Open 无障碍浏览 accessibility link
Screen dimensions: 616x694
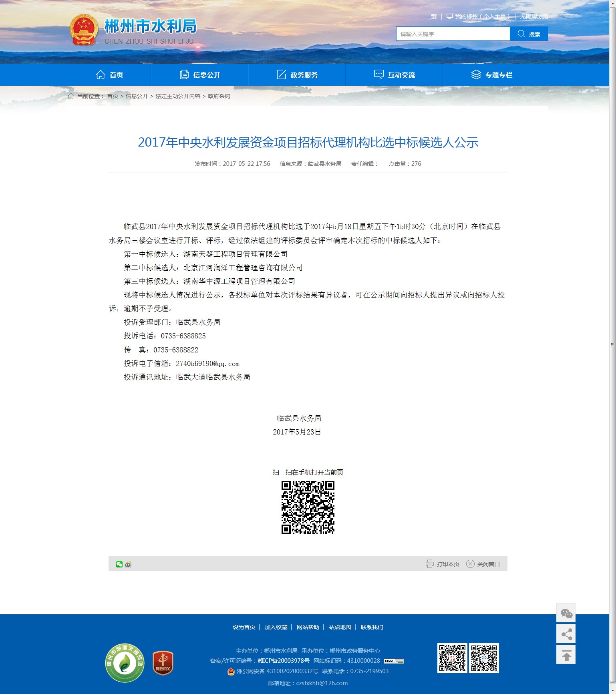click(x=534, y=16)
